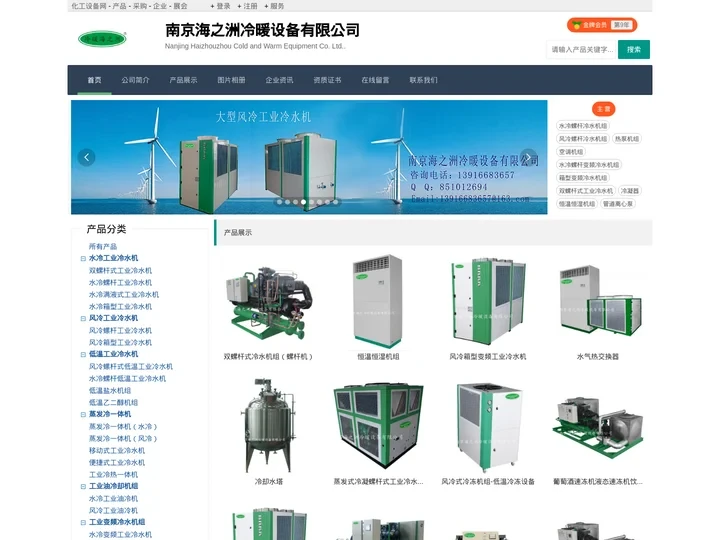Screen dimensions: 720x540
Task: Click the 双螺杆式工业冷水机 sidebar link
Action: [120, 270]
